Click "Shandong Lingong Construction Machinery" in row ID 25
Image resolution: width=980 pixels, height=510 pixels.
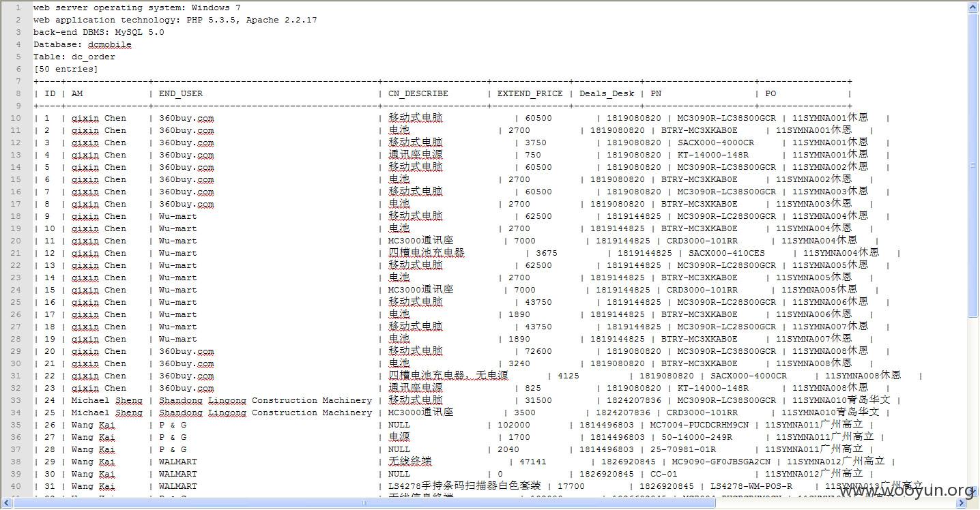[265, 413]
